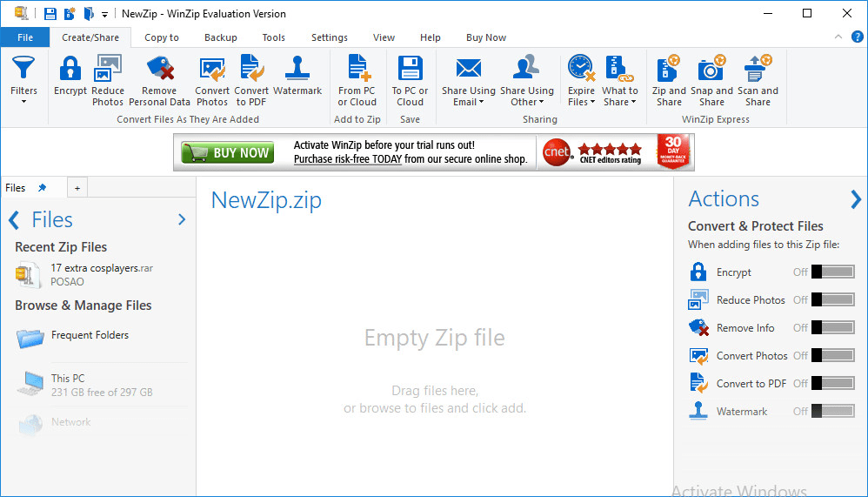Screen dimensions: 868x497
Task: Switch to the View tab
Action: point(384,37)
